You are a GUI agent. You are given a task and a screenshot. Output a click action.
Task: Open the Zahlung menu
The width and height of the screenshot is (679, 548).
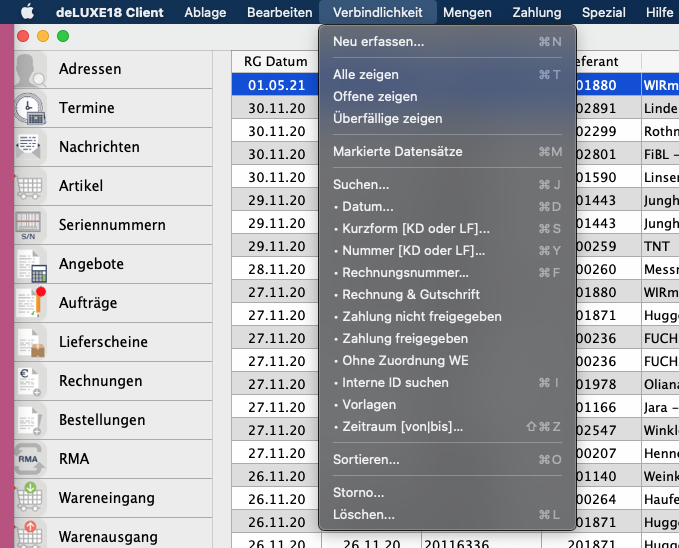click(537, 12)
